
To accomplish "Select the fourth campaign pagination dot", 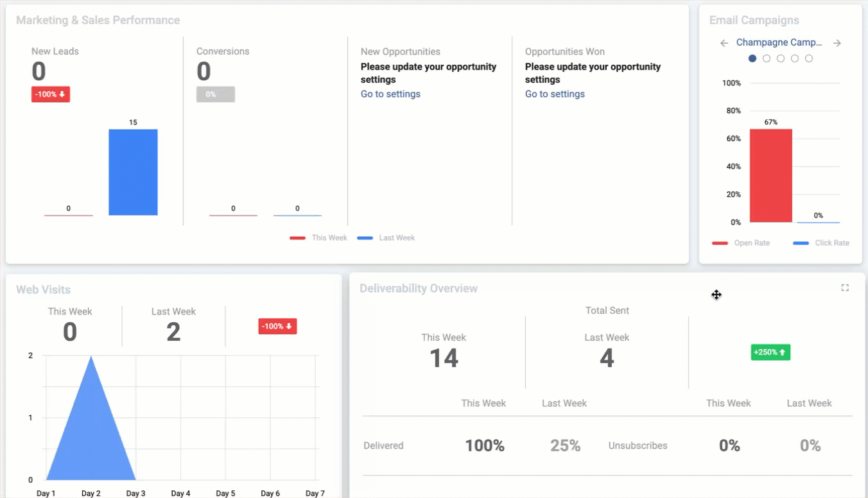I will [795, 58].
